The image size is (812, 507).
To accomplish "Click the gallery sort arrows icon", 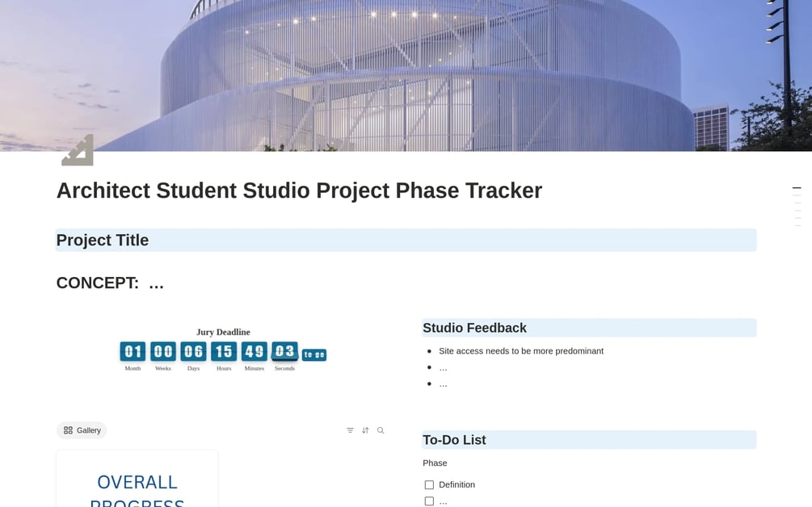I will 365,430.
